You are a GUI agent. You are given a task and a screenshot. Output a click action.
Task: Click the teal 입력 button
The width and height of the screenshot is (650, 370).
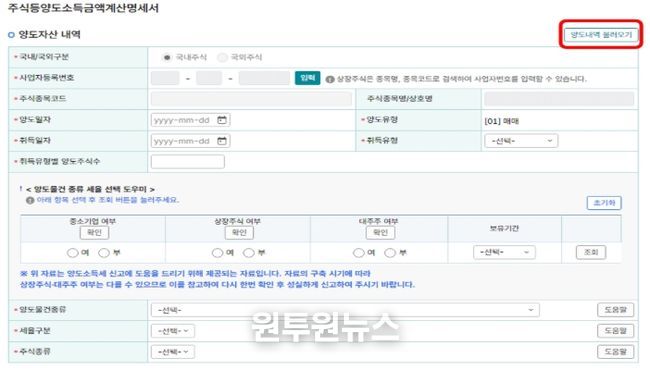307,78
